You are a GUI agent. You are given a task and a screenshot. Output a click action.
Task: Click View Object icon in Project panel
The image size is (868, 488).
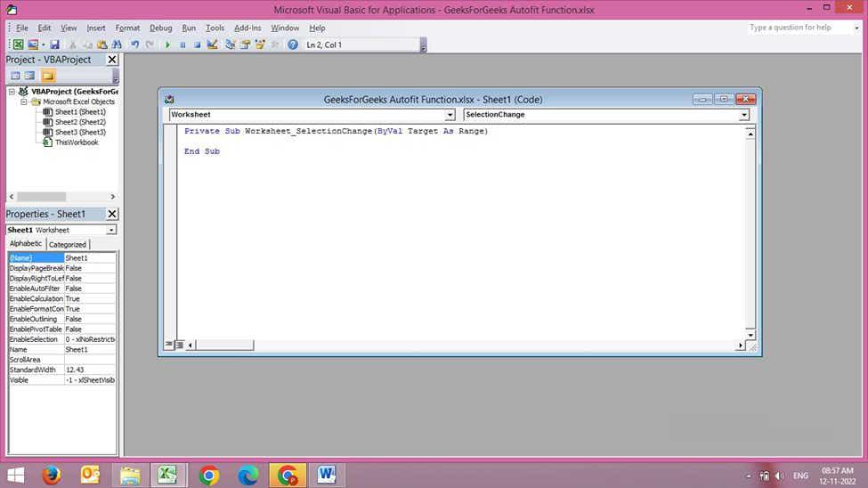(x=30, y=76)
